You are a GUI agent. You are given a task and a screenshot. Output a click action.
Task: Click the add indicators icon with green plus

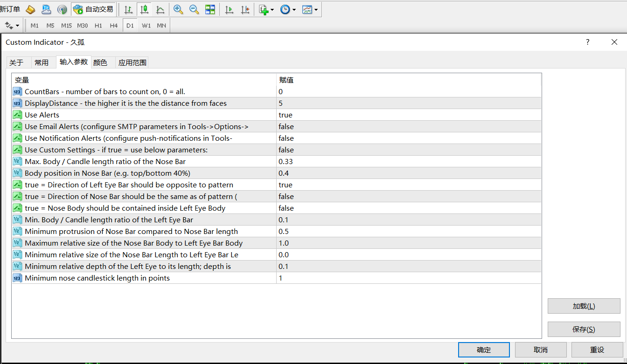coord(264,9)
